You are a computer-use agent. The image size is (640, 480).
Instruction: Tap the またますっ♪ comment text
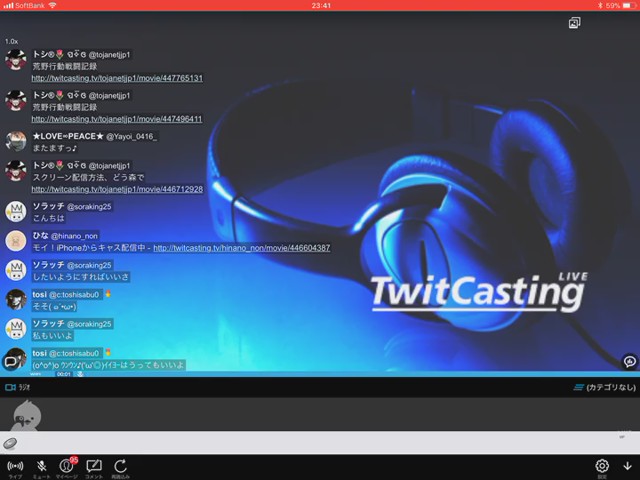[55, 148]
